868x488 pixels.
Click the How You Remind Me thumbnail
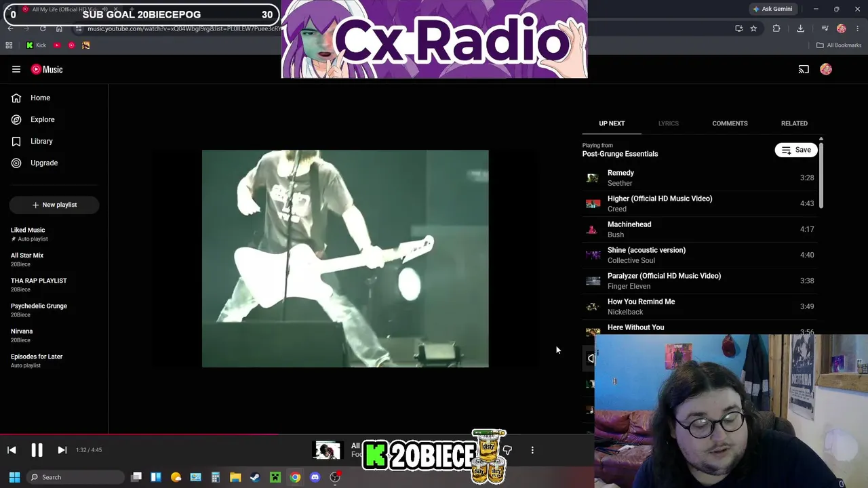[x=593, y=306]
